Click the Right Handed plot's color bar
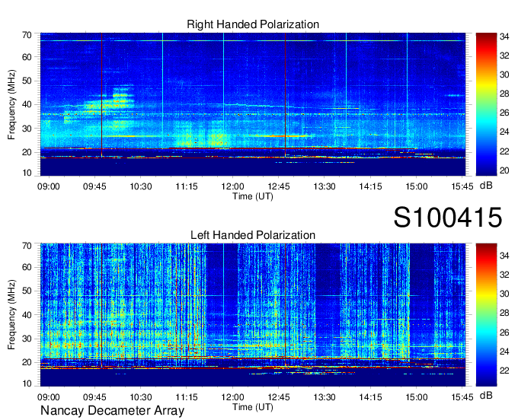 (486, 104)
